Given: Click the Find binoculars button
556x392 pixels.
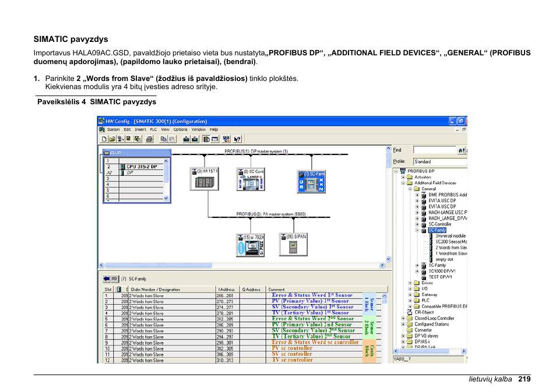Looking at the screenshot, I should 462,150.
